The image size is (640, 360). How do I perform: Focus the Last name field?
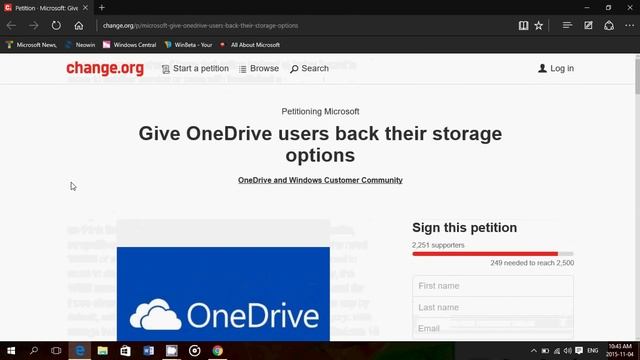click(x=493, y=307)
